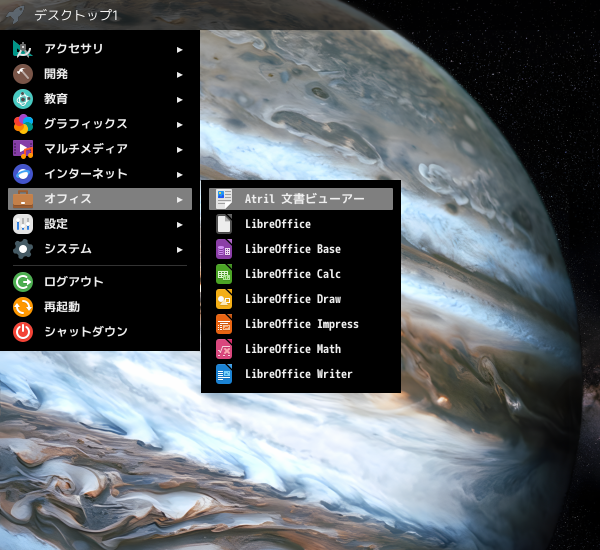Click the orange restart icon
This screenshot has width=600, height=550.
[23, 306]
